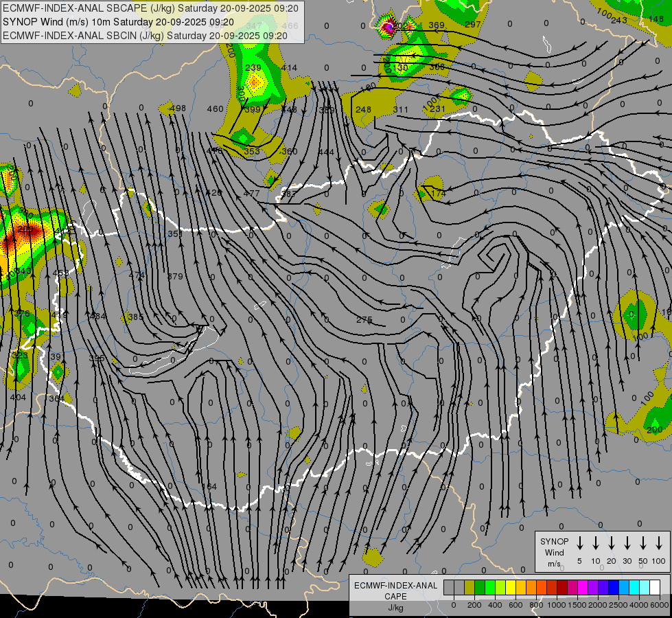Screen dimensions: 672x618
Task: Click the map value 444
Action: coord(326,152)
